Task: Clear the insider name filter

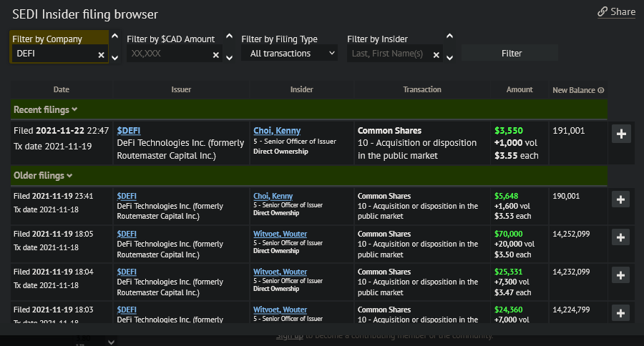Action: point(436,55)
